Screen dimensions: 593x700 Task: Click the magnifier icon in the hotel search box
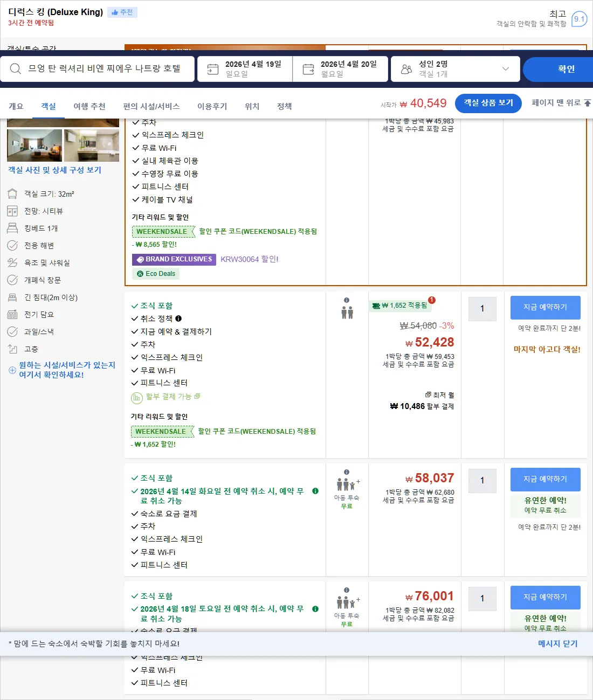[16, 69]
